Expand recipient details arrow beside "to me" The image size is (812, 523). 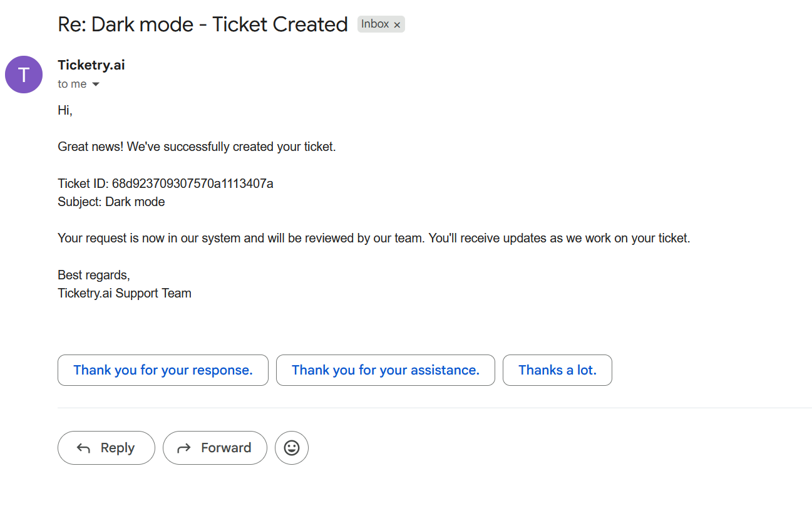(x=96, y=85)
